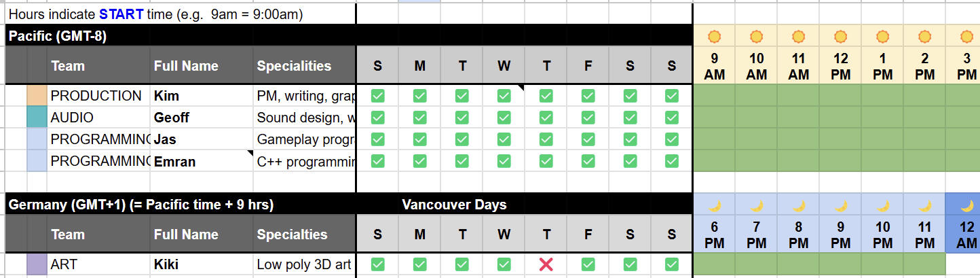Click the sun icon above 9 AM
Image resolution: width=980 pixels, height=278 pixels.
[x=714, y=37]
